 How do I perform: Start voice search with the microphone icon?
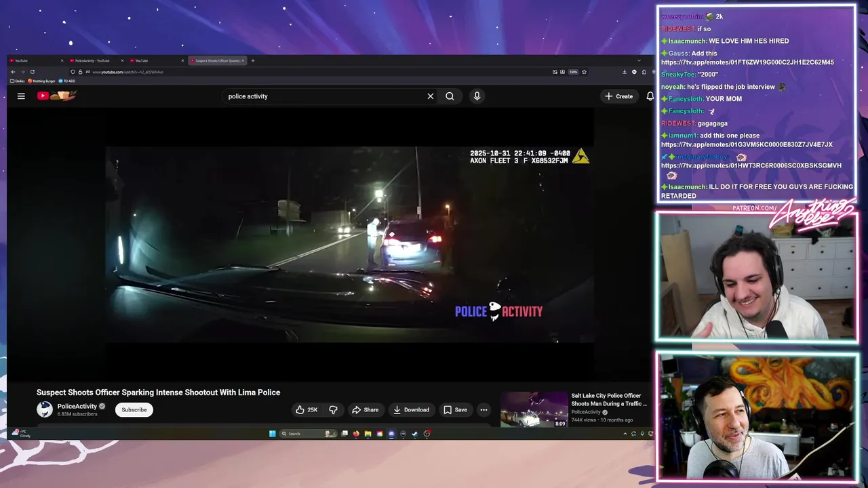477,96
